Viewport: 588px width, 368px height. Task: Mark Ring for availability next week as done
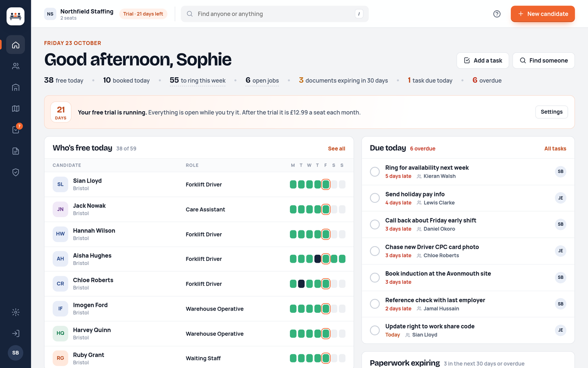point(375,172)
